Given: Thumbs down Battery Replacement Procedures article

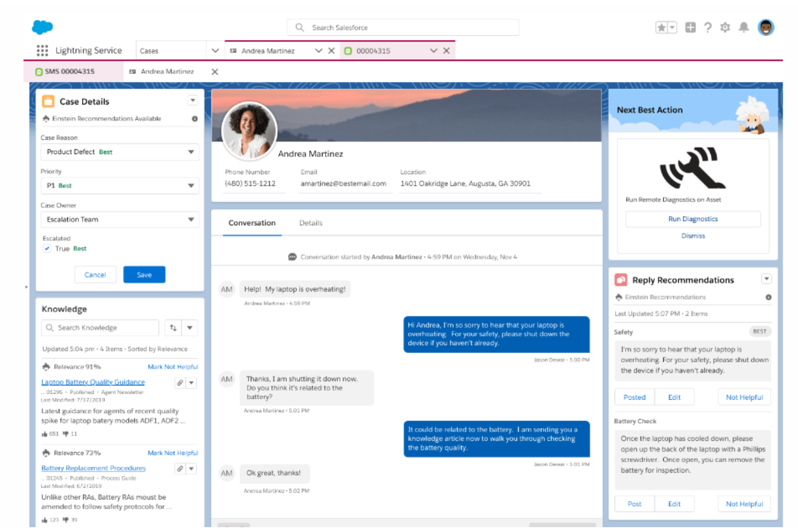Looking at the screenshot, I should point(65,520).
